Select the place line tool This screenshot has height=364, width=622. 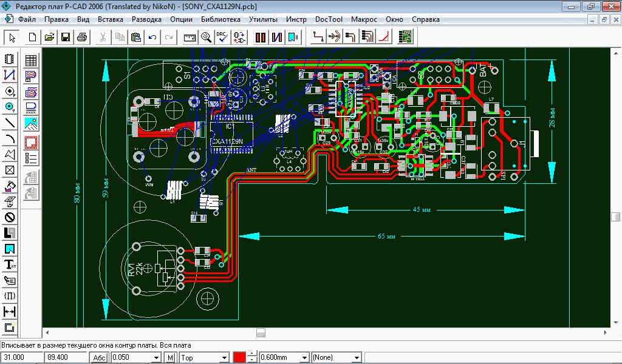(10, 123)
